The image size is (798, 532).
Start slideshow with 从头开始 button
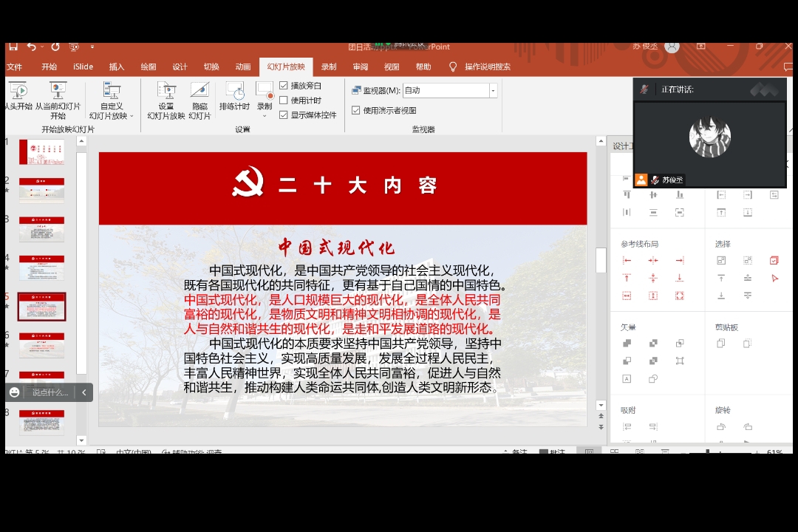(x=18, y=96)
